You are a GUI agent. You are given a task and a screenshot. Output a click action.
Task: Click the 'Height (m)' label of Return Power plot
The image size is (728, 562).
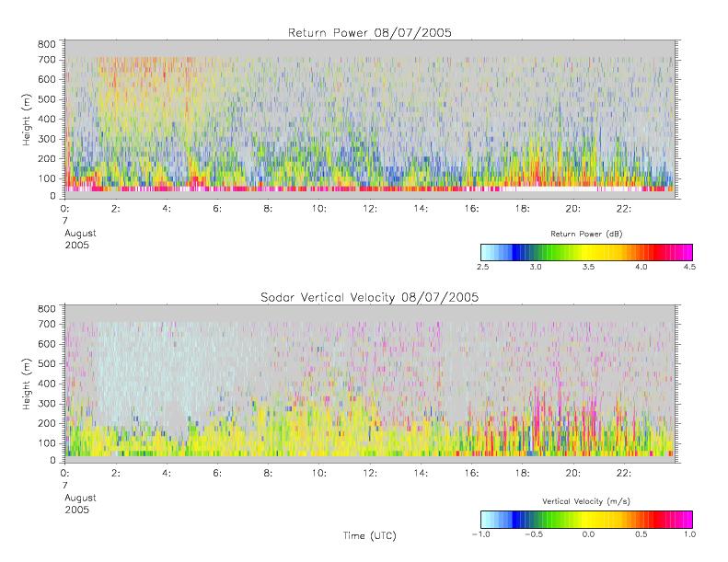pos(27,120)
